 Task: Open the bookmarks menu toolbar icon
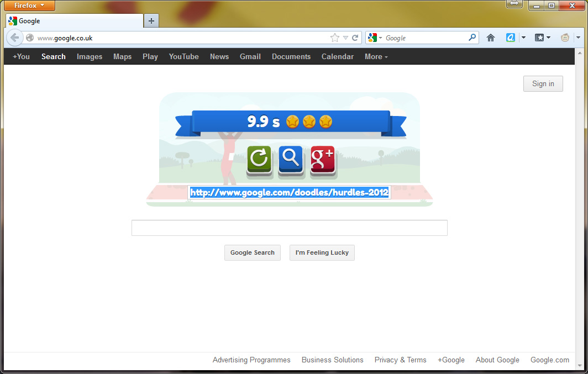coord(539,38)
